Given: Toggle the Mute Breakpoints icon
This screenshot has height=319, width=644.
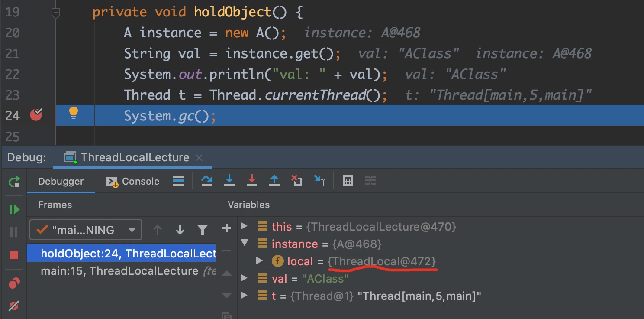Looking at the screenshot, I should tap(14, 306).
